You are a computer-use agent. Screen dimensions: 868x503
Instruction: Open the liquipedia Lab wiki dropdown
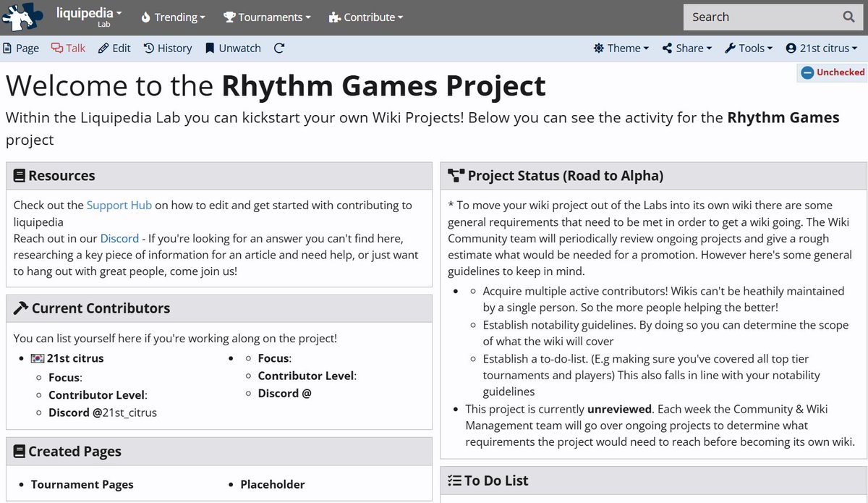pos(89,17)
